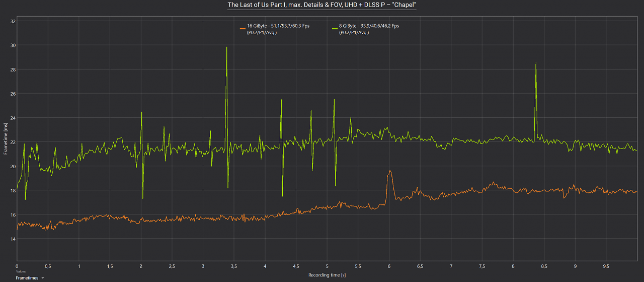The height and width of the screenshot is (282, 644).
Task: Toggle the 16 GiByte series legend label
Action: (278, 29)
